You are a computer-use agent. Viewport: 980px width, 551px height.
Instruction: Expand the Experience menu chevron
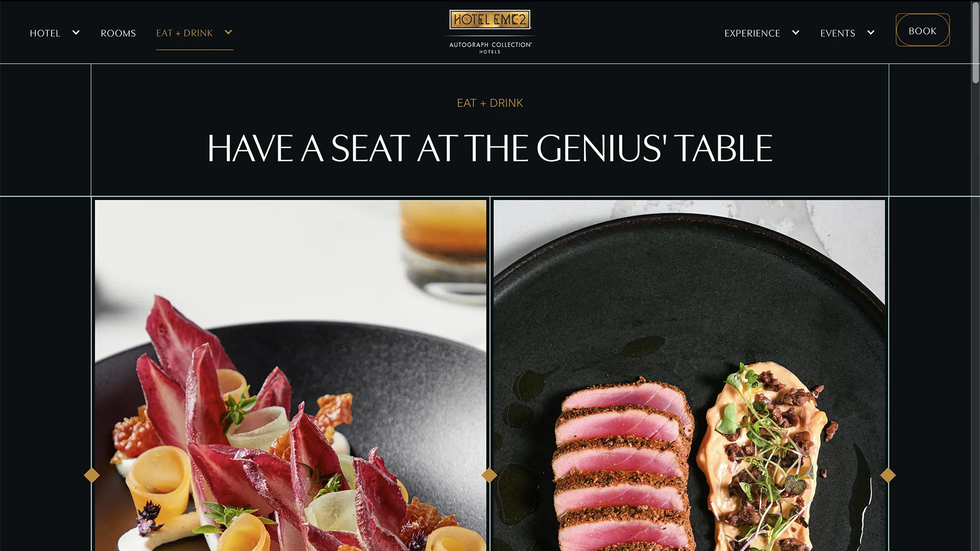click(796, 33)
